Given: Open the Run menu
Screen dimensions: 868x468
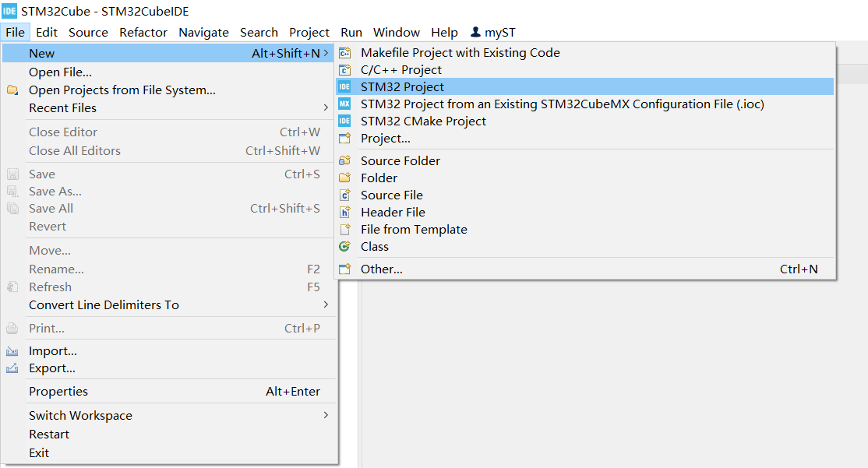Looking at the screenshot, I should click(x=351, y=32).
